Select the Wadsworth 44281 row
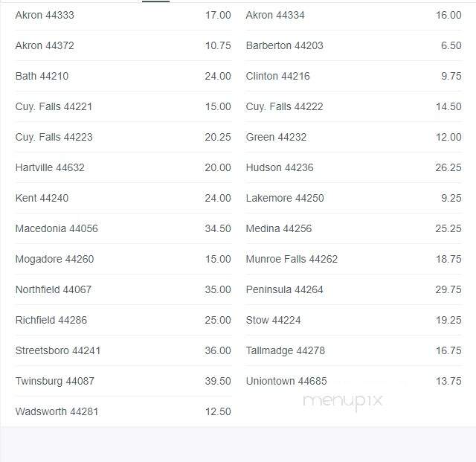This screenshot has width=476, height=462. coord(123,411)
